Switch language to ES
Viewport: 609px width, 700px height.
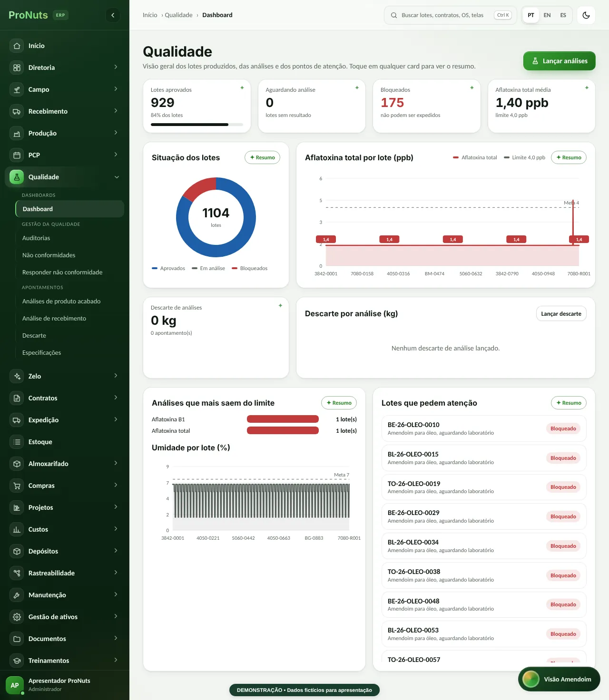[563, 15]
